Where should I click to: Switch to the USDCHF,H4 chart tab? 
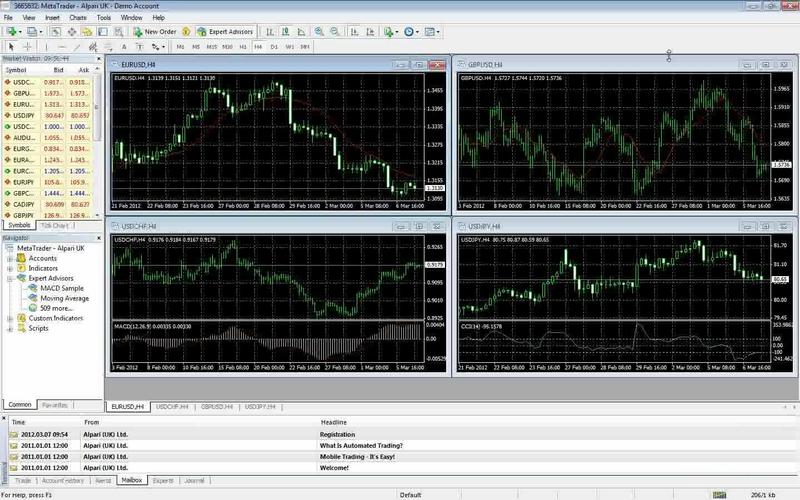pyautogui.click(x=172, y=407)
